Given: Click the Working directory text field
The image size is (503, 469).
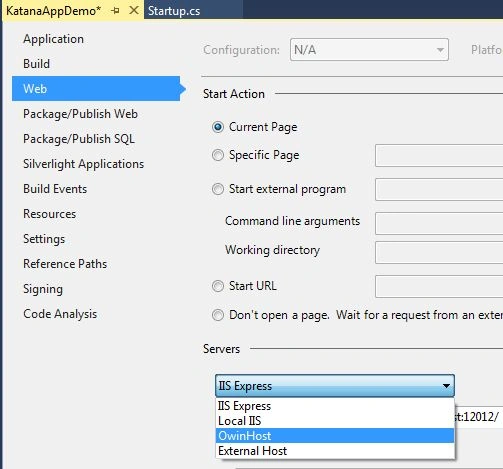Looking at the screenshot, I should pos(439,253).
